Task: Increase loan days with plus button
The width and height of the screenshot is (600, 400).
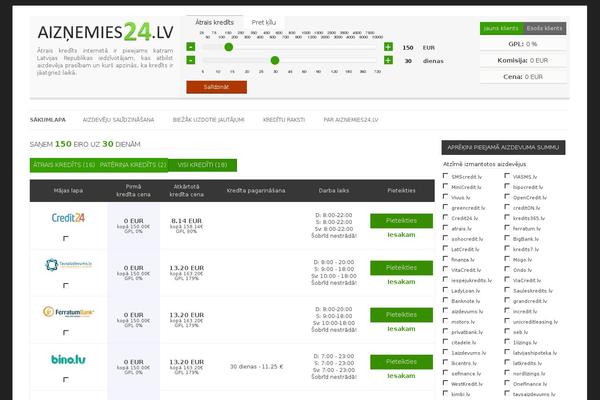Action: coord(388,60)
